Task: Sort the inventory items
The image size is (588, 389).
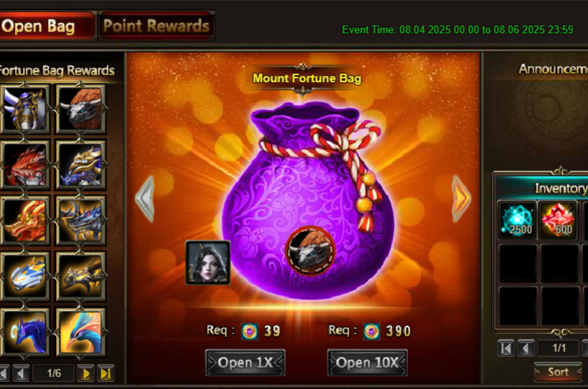Action: (x=558, y=372)
